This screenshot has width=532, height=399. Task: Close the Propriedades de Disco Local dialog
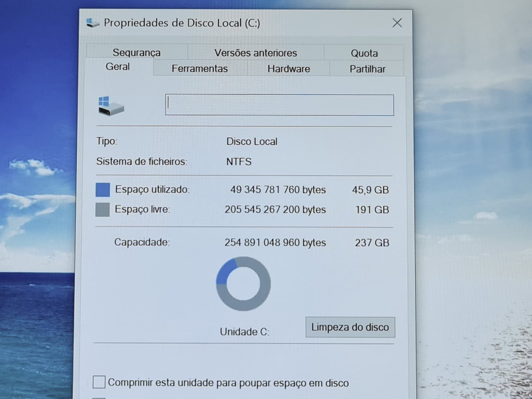[x=397, y=23]
